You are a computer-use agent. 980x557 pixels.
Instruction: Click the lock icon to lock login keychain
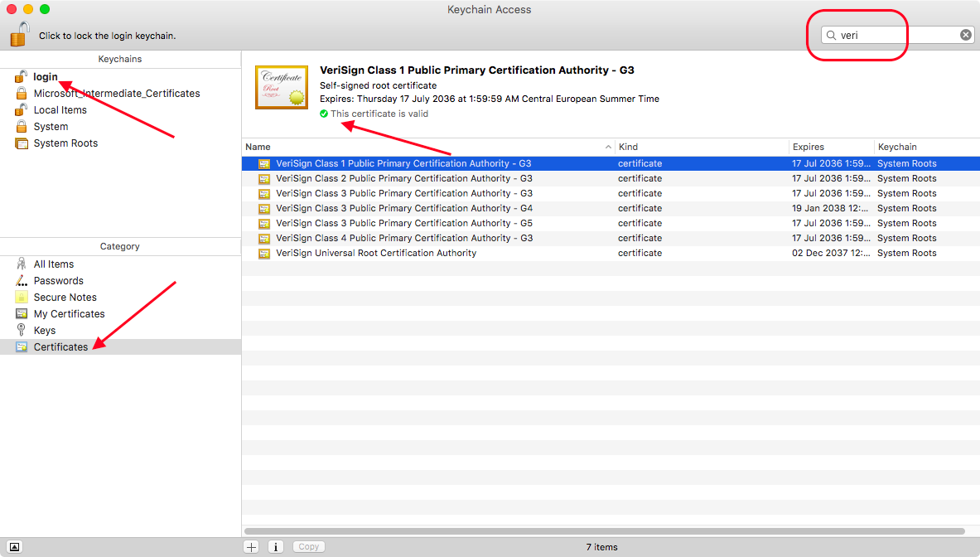tap(20, 34)
